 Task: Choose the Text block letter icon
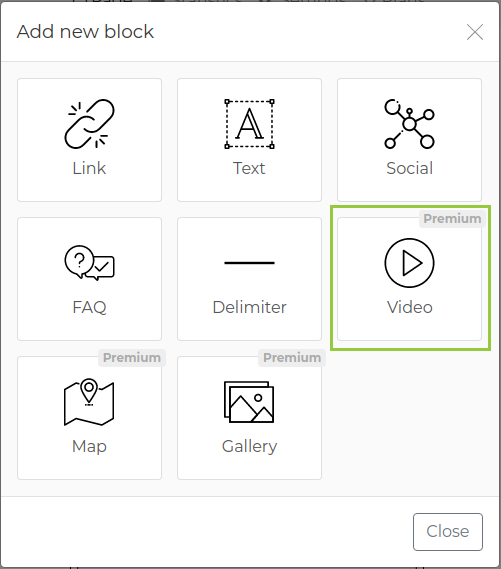tap(249, 124)
